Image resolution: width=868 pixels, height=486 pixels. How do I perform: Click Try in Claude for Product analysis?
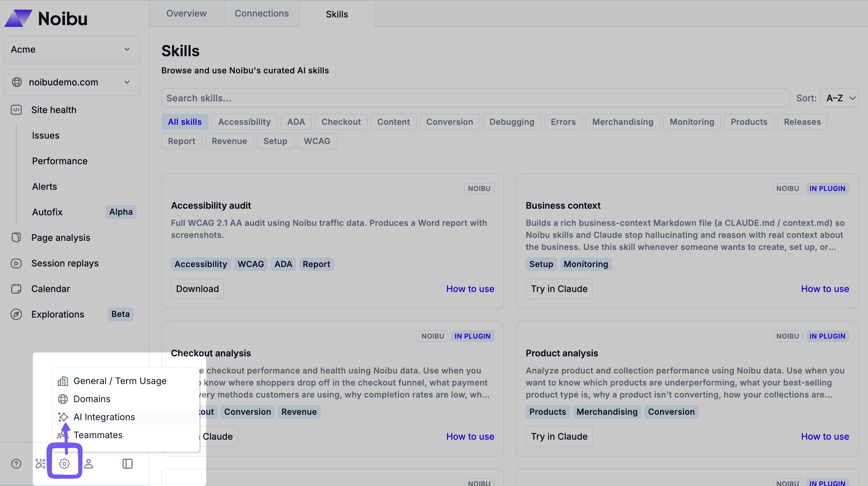[559, 436]
